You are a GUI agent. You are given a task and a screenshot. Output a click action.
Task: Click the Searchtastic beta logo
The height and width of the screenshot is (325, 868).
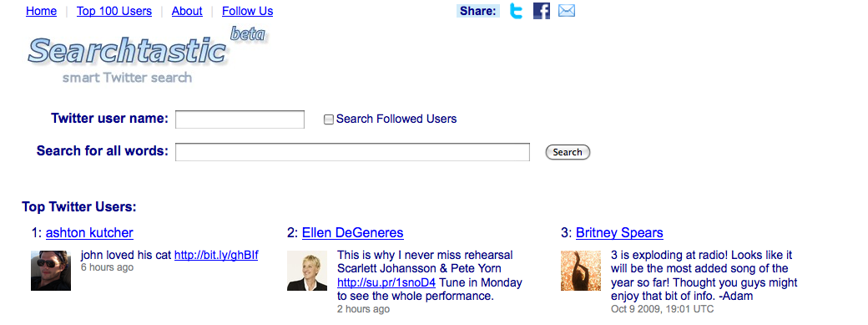click(147, 53)
